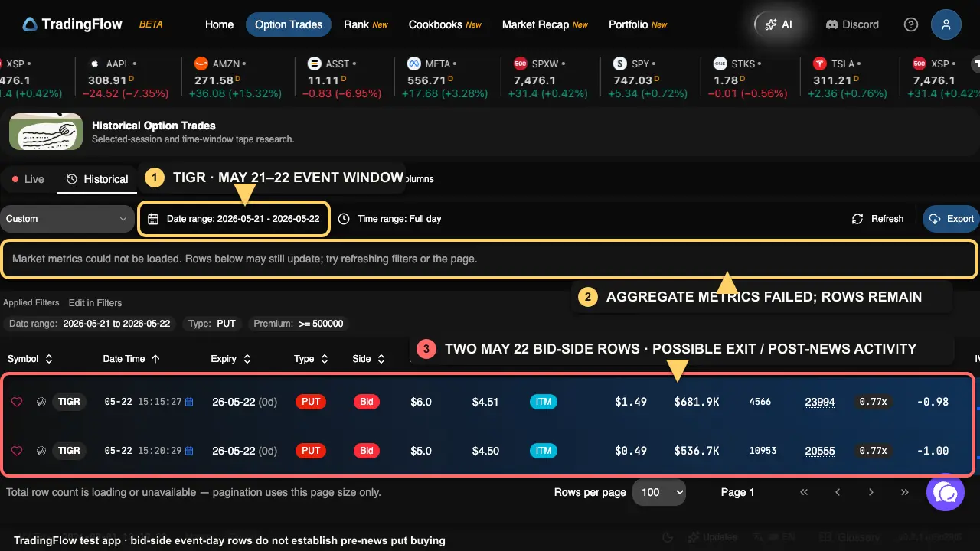Favorite the 15:20:29 TIGR row heart

tap(17, 451)
